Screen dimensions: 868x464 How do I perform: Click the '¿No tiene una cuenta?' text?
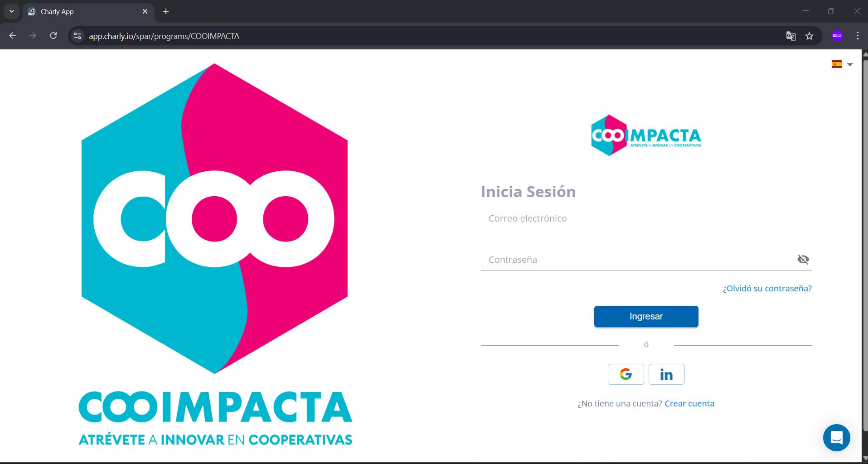pos(620,403)
